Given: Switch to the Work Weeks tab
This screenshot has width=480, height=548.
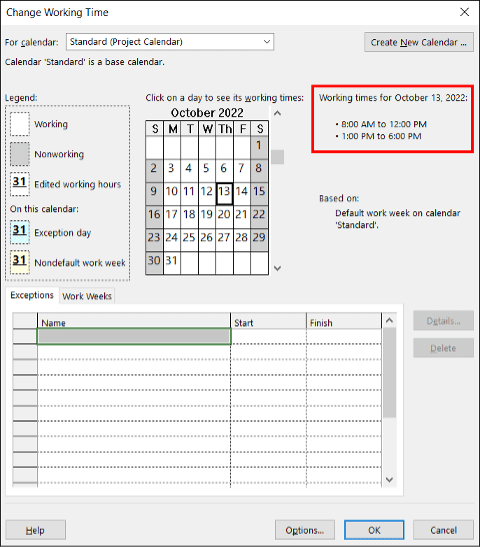Looking at the screenshot, I should coord(87,296).
